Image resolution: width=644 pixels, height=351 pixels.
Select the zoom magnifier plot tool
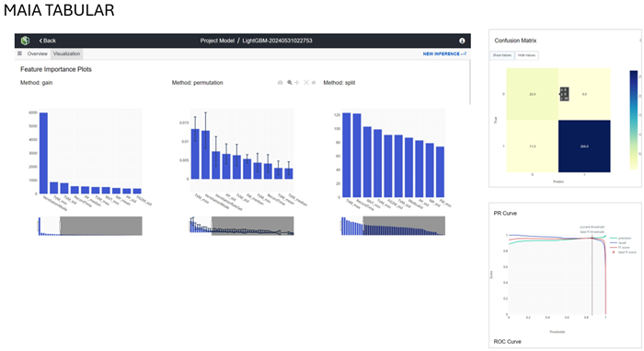click(x=290, y=83)
